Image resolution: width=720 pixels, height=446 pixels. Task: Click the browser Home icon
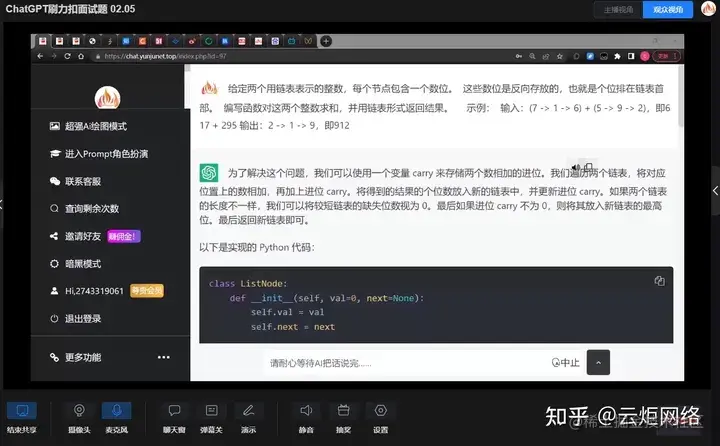[81, 56]
